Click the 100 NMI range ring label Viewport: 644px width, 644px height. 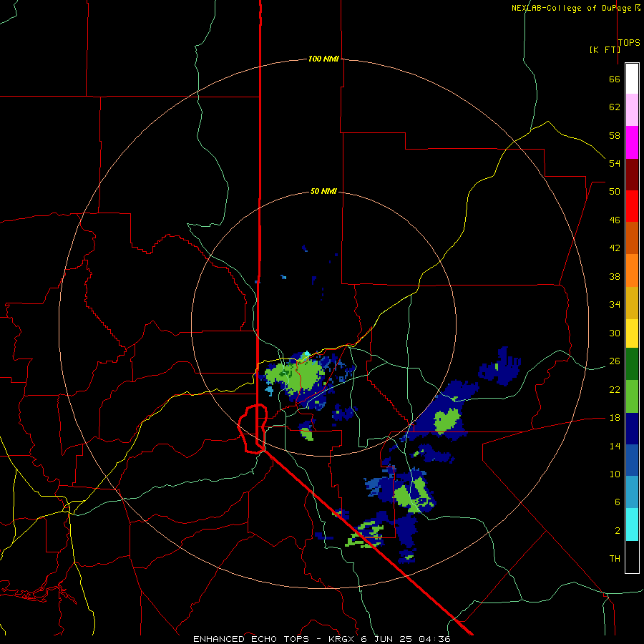point(323,59)
